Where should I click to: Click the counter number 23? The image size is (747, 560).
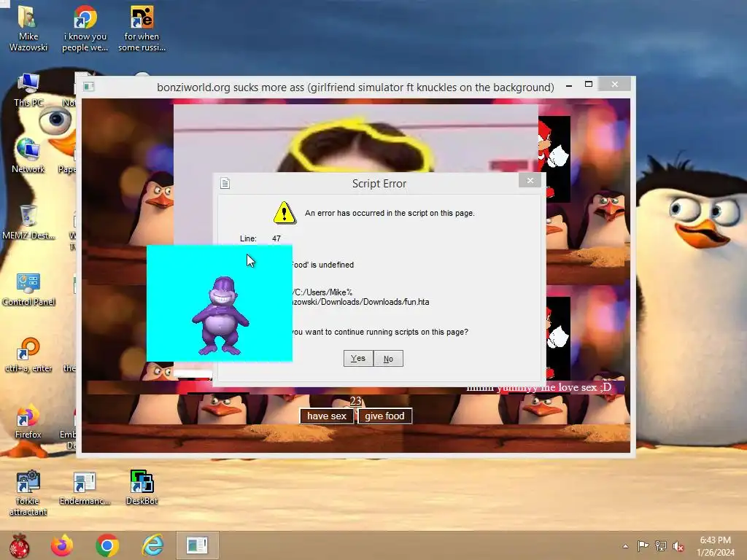point(356,401)
